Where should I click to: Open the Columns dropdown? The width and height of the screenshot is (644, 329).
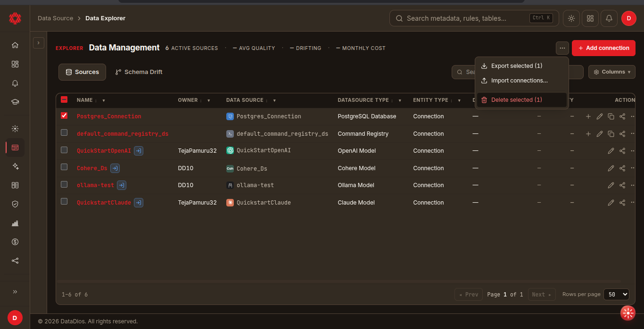click(612, 72)
